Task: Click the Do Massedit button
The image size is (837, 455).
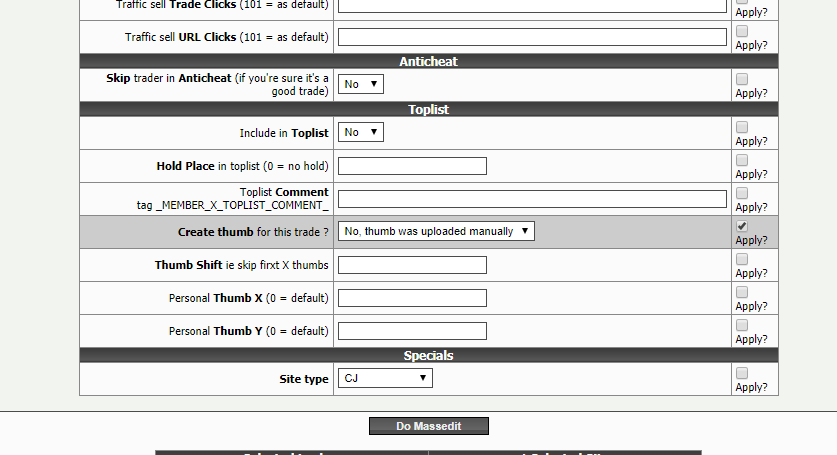Action: point(429,426)
